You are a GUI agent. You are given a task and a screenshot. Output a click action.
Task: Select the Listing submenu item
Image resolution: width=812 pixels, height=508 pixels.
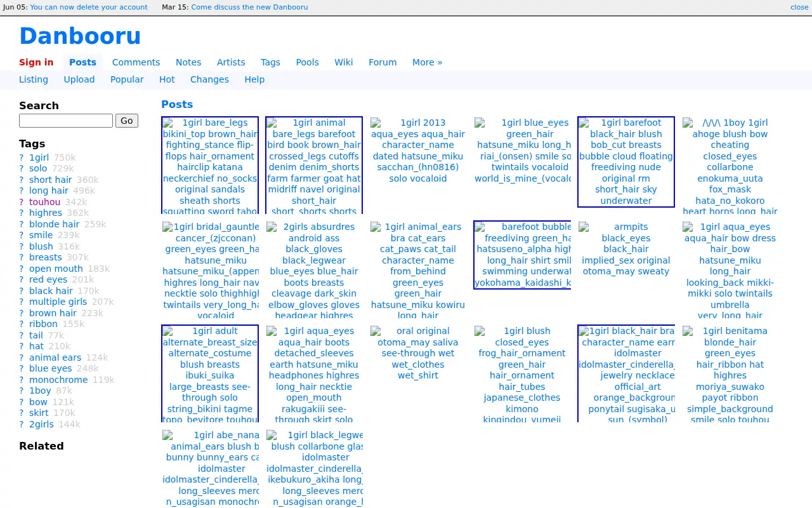coord(34,79)
